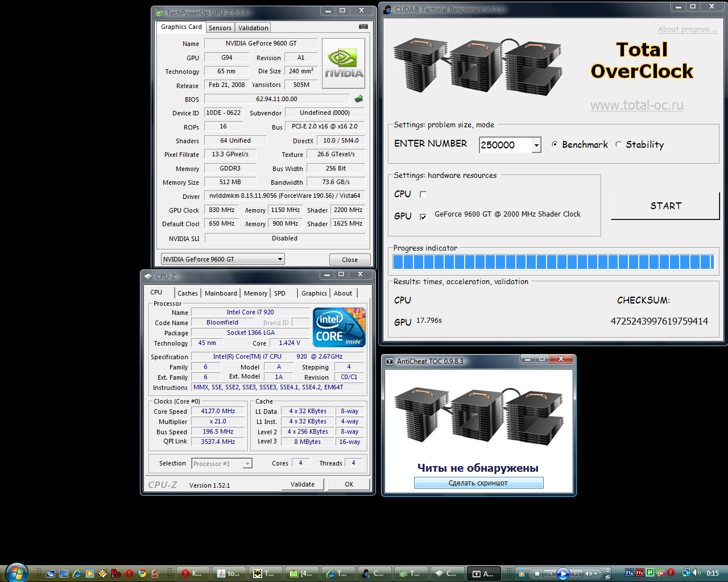This screenshot has height=582, width=728.
Task: Click the checksum value 4725243997619759414
Action: [x=659, y=321]
